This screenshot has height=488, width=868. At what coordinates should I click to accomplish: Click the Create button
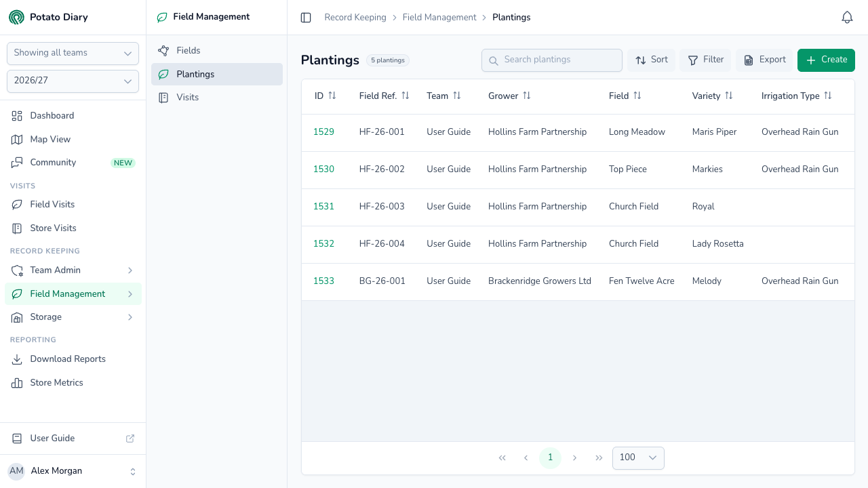pos(826,60)
